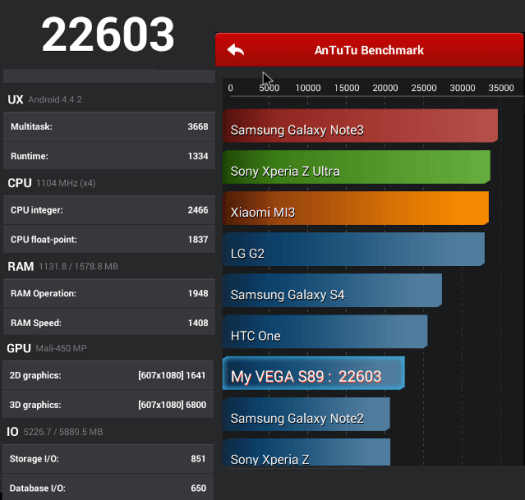This screenshot has width=525, height=500.
Task: Click the RAM Operation row
Action: [109, 293]
